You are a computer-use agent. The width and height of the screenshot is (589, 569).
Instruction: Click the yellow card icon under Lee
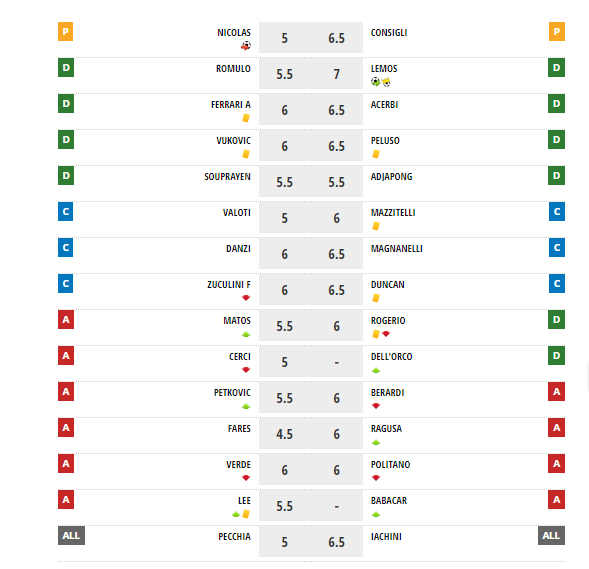246,514
